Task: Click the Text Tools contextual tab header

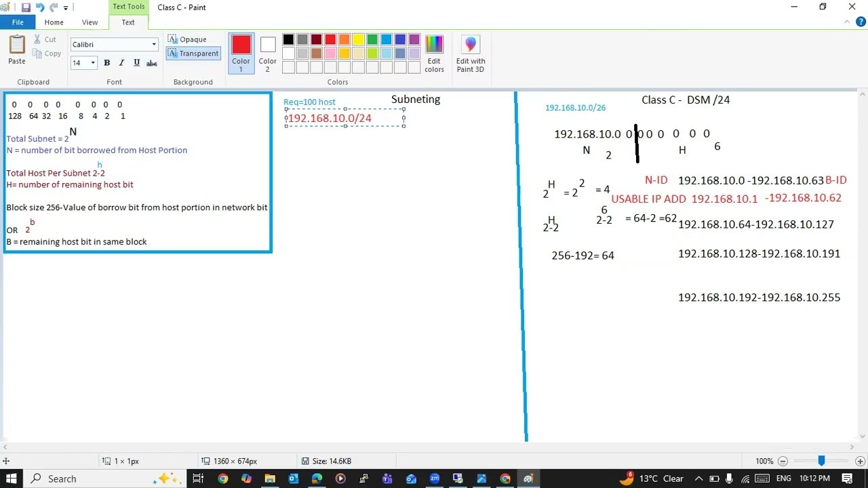Action: point(128,7)
